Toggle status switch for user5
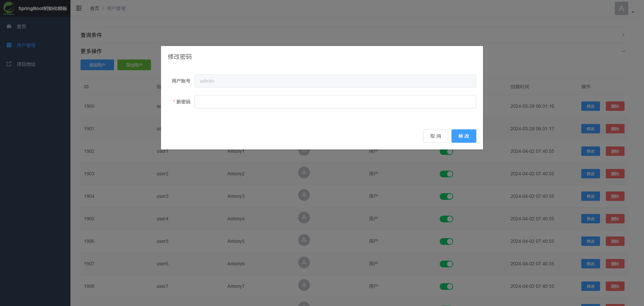Screen dimensions: 644x306 pyautogui.click(x=446, y=242)
